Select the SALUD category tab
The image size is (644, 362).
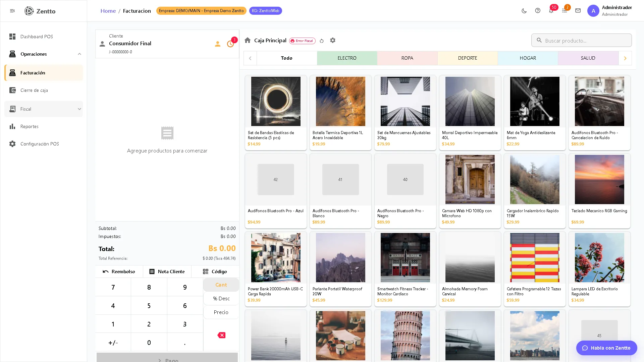(x=588, y=58)
